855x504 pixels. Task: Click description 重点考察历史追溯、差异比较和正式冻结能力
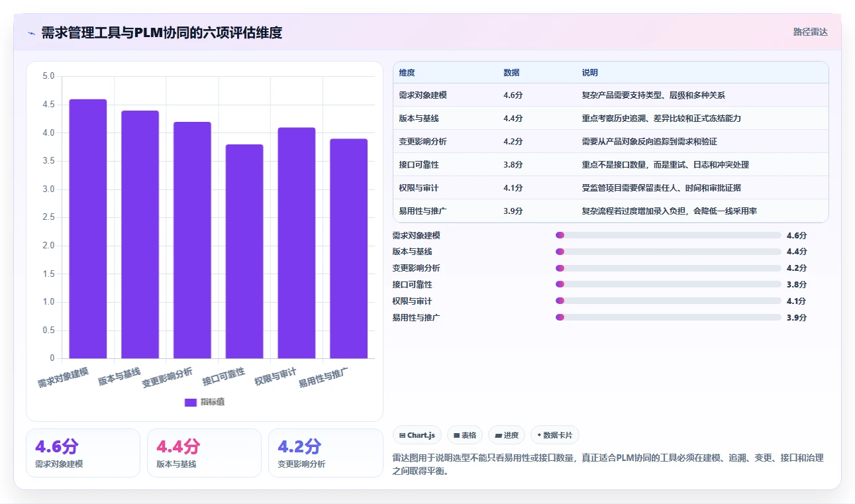tap(662, 119)
